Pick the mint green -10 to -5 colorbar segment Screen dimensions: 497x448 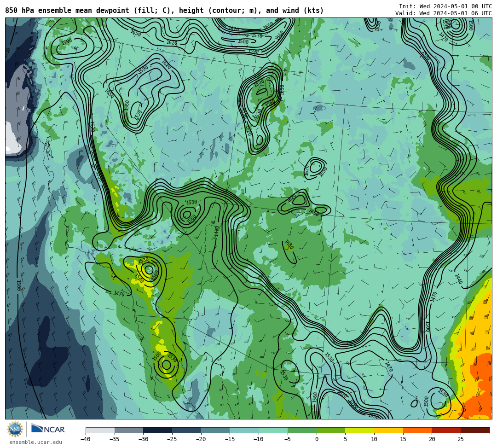click(x=273, y=430)
